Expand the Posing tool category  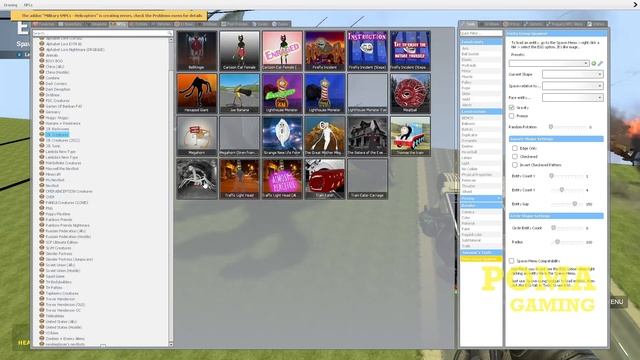(481, 198)
